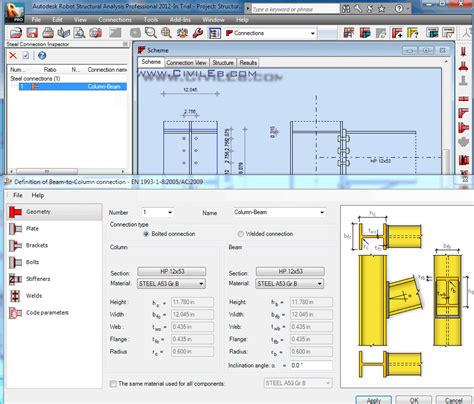Toggle same material used for all components

(x=113, y=384)
